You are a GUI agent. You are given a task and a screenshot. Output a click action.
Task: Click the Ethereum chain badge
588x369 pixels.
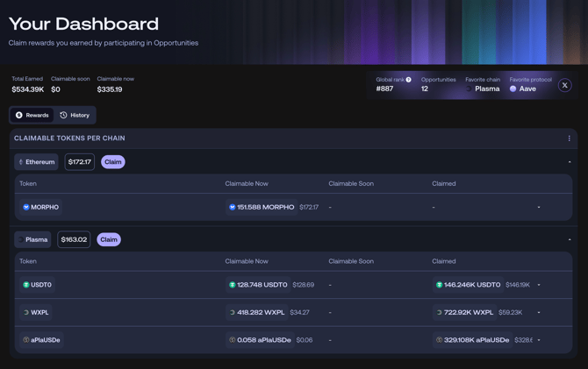click(x=36, y=162)
